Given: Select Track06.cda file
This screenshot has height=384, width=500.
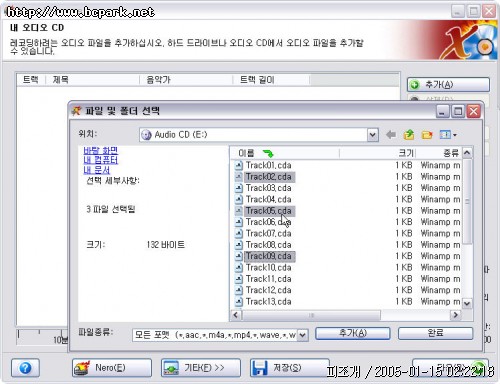Looking at the screenshot, I should click(269, 222).
